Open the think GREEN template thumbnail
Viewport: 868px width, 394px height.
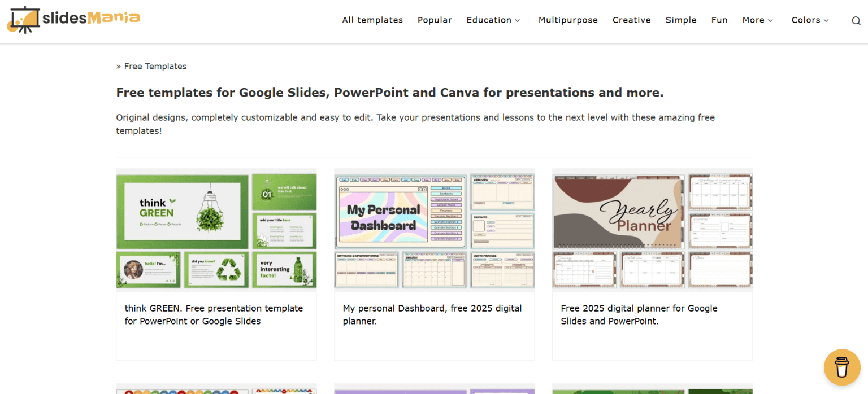216,229
